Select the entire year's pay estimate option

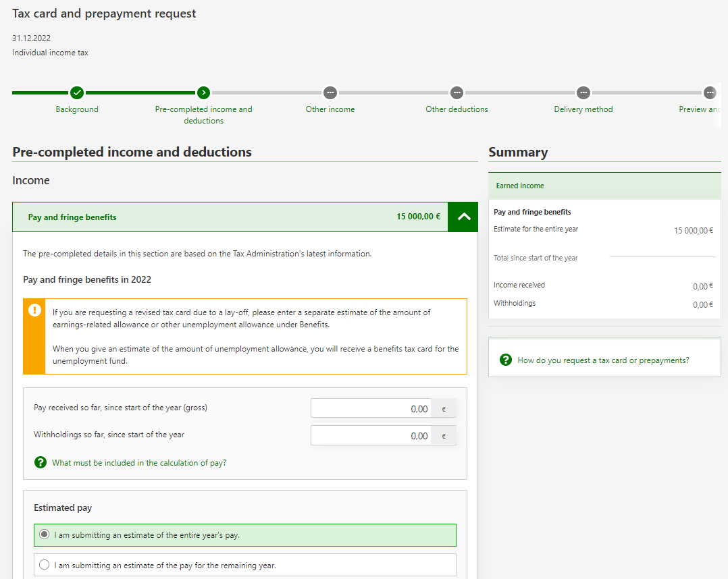[x=45, y=535]
